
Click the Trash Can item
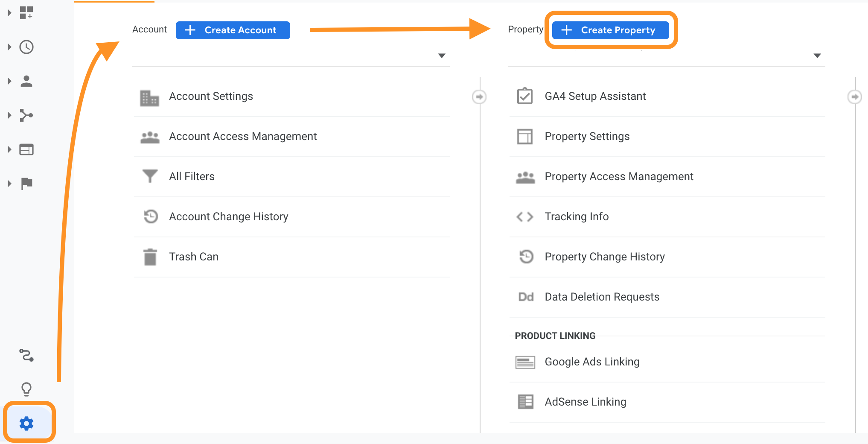(x=194, y=257)
